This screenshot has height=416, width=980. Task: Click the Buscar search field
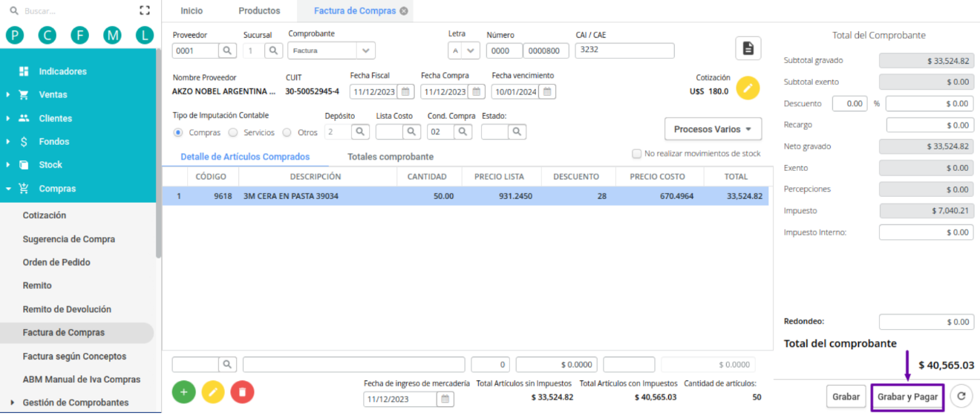point(74,11)
